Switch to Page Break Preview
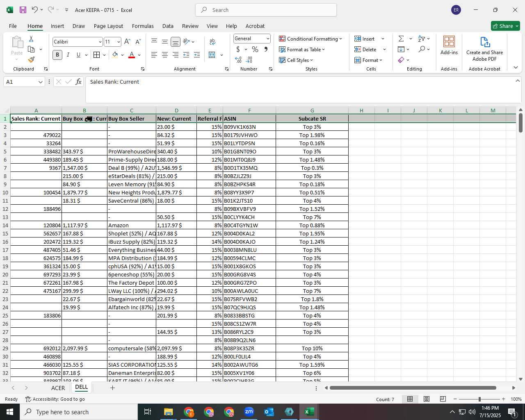 pyautogui.click(x=443, y=399)
